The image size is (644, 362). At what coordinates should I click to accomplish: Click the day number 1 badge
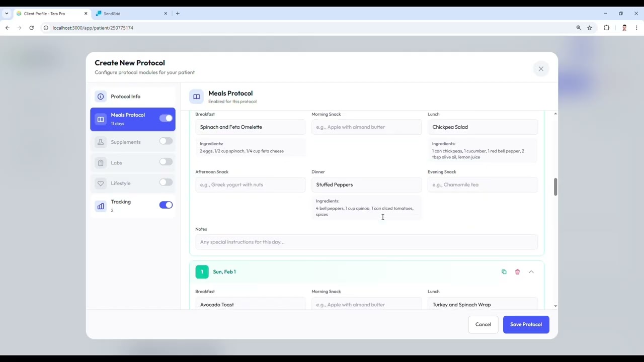pos(202,272)
